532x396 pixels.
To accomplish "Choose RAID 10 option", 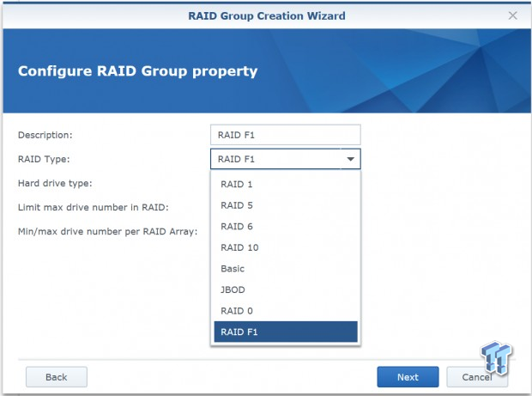I will (286, 247).
